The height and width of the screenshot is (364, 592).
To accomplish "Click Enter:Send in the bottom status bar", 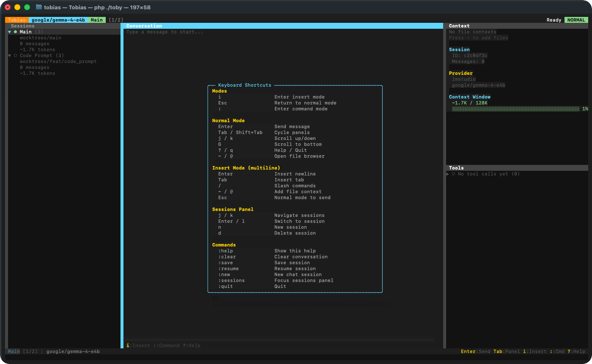I will [x=476, y=351].
